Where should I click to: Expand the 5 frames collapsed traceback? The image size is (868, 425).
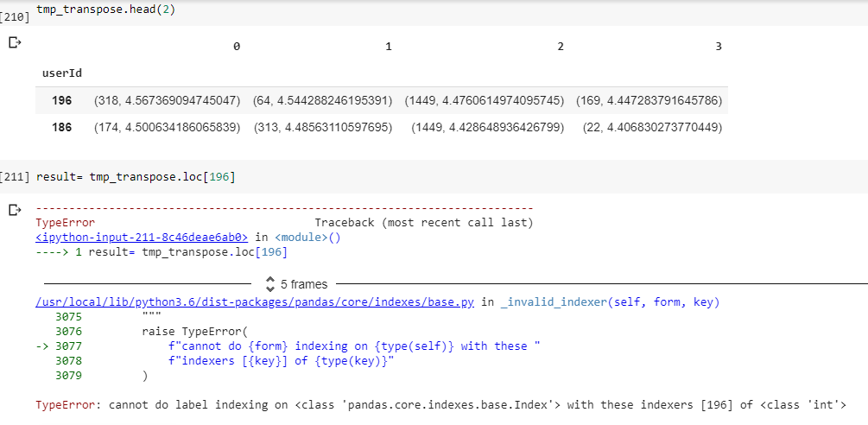coord(296,284)
